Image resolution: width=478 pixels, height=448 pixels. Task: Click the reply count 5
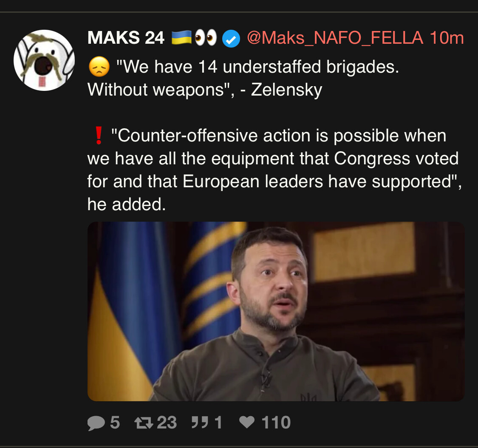tap(115, 423)
